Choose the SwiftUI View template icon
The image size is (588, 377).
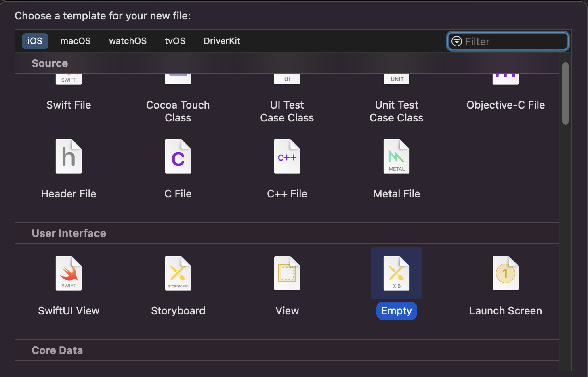pyautogui.click(x=69, y=273)
